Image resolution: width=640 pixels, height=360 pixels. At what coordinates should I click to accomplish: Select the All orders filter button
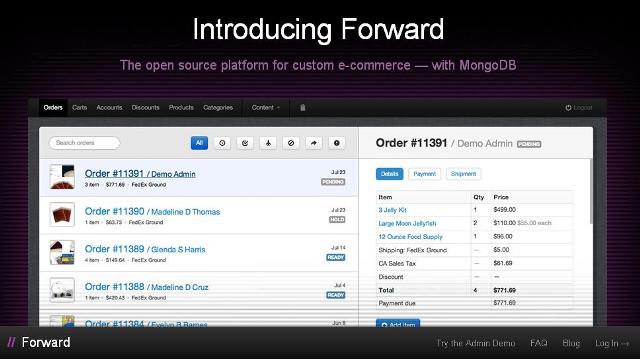click(199, 143)
